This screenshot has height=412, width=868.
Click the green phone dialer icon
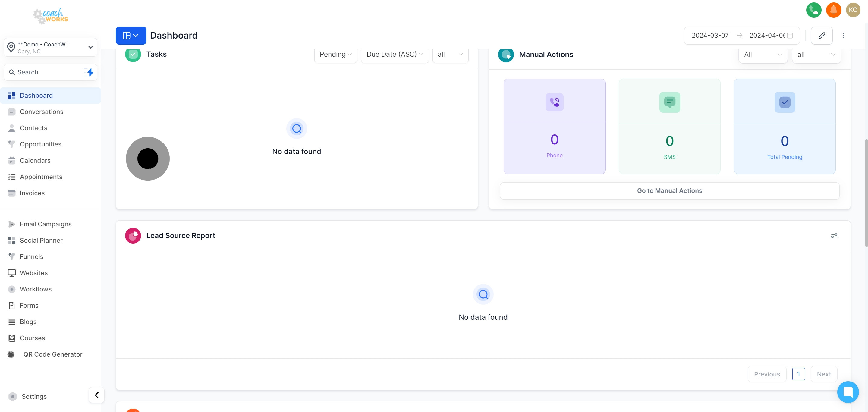[813, 10]
